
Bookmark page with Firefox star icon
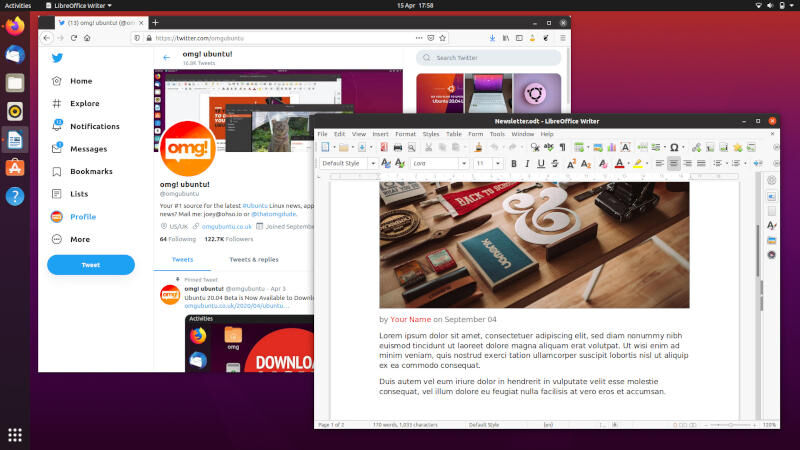(x=442, y=38)
